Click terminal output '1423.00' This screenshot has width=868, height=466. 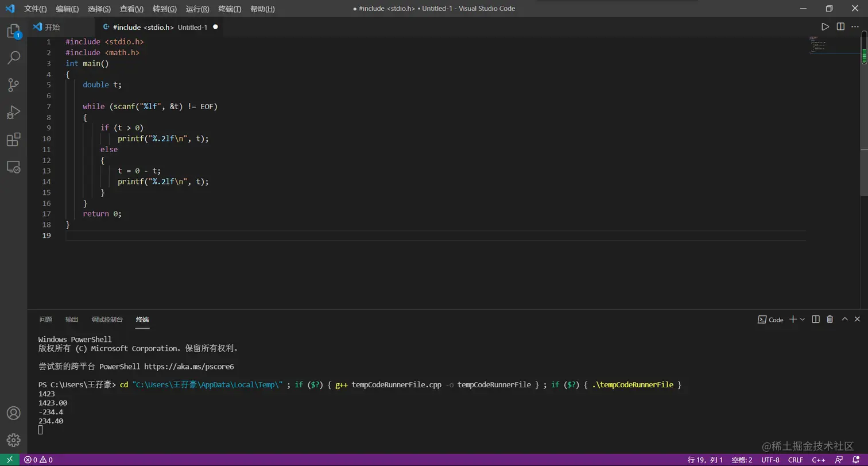[53, 403]
